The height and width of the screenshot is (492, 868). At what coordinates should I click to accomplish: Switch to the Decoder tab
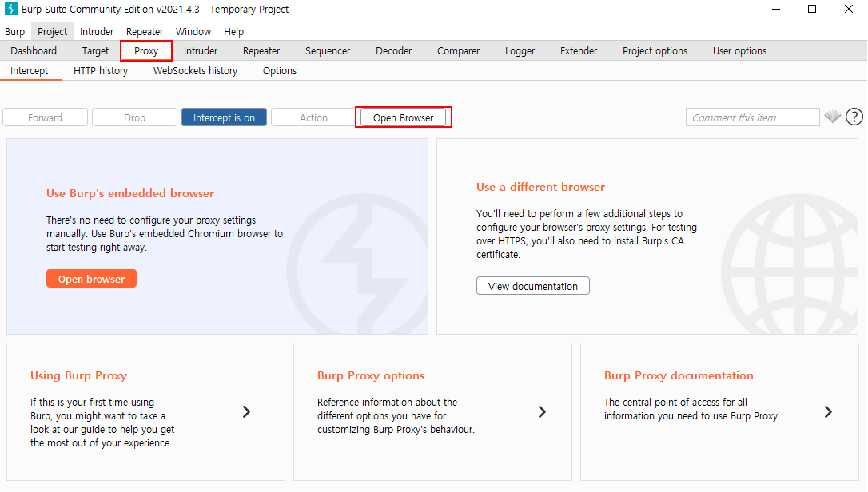click(x=393, y=51)
